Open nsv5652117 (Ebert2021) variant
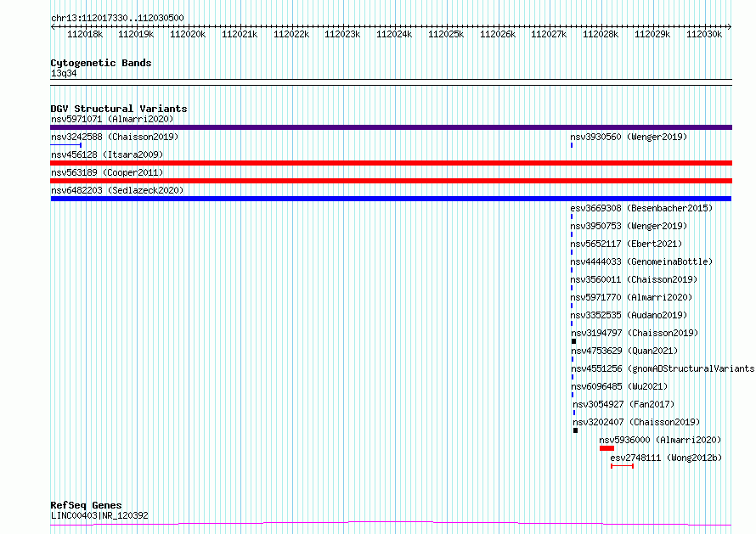756x534 pixels. click(x=626, y=244)
